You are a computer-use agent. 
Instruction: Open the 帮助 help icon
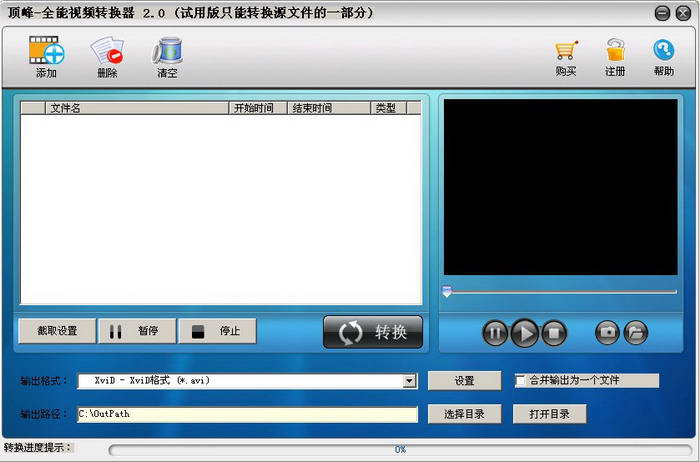tap(664, 50)
